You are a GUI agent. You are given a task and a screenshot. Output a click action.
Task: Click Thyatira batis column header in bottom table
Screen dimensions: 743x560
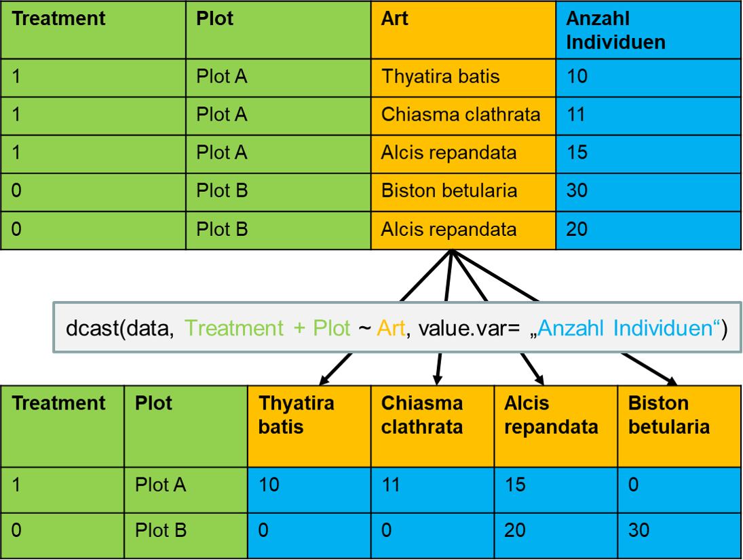point(297,415)
